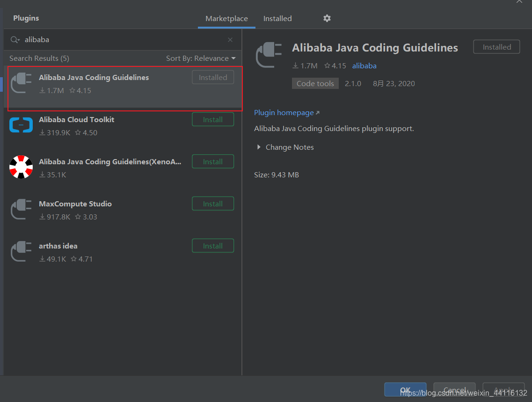Click the Size: 9.43 MB text
The width and height of the screenshot is (532, 402).
(x=277, y=175)
